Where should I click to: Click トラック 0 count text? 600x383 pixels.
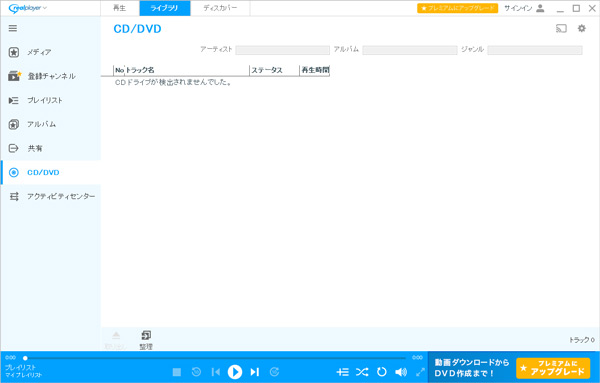coord(582,340)
